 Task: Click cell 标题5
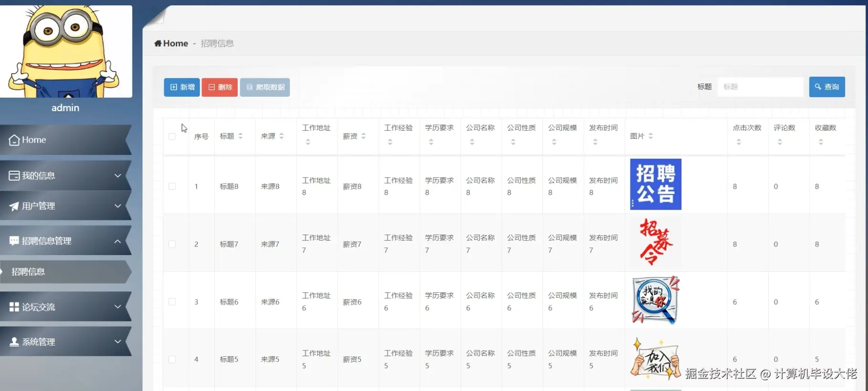tap(229, 360)
